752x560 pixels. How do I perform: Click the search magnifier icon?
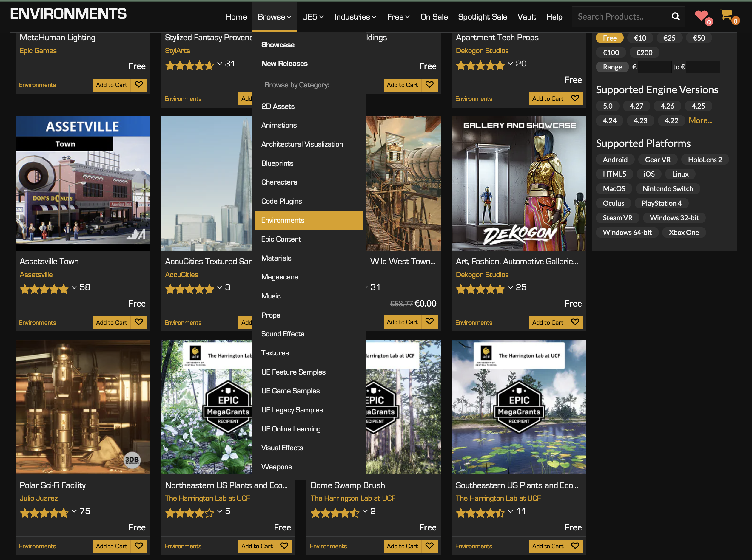tap(675, 17)
